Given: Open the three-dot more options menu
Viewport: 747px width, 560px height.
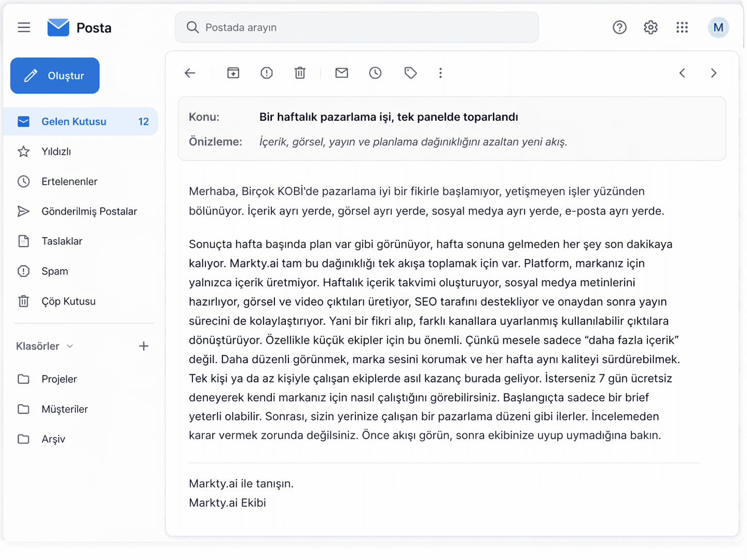Looking at the screenshot, I should [440, 73].
